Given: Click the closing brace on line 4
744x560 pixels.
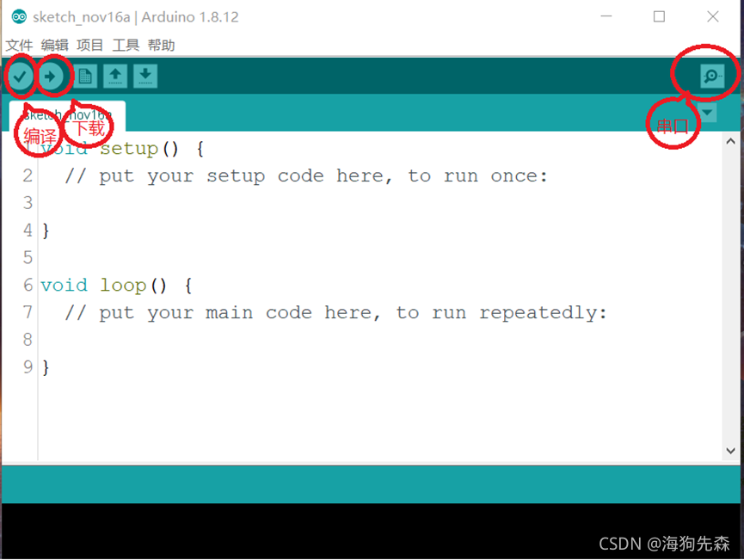Looking at the screenshot, I should tap(46, 231).
